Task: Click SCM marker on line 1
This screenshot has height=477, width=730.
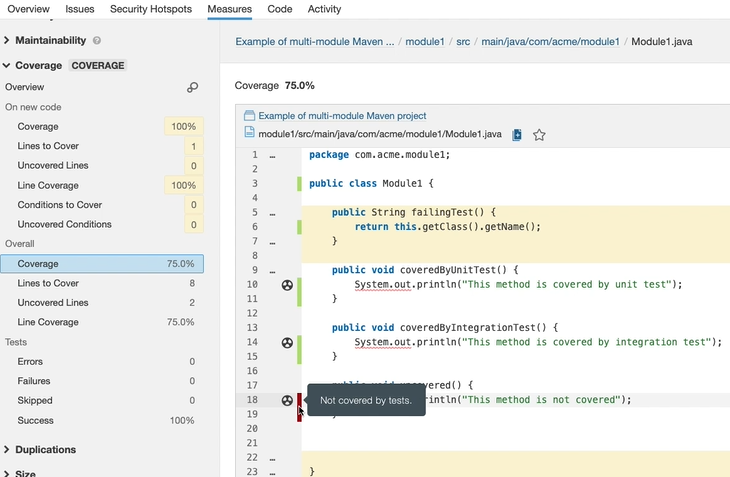Action: click(x=272, y=156)
